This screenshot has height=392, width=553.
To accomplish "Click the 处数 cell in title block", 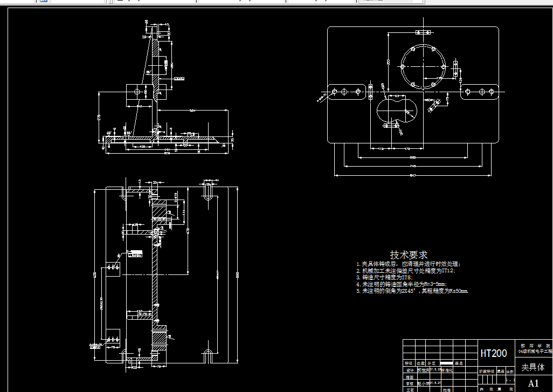I will coord(421,363).
